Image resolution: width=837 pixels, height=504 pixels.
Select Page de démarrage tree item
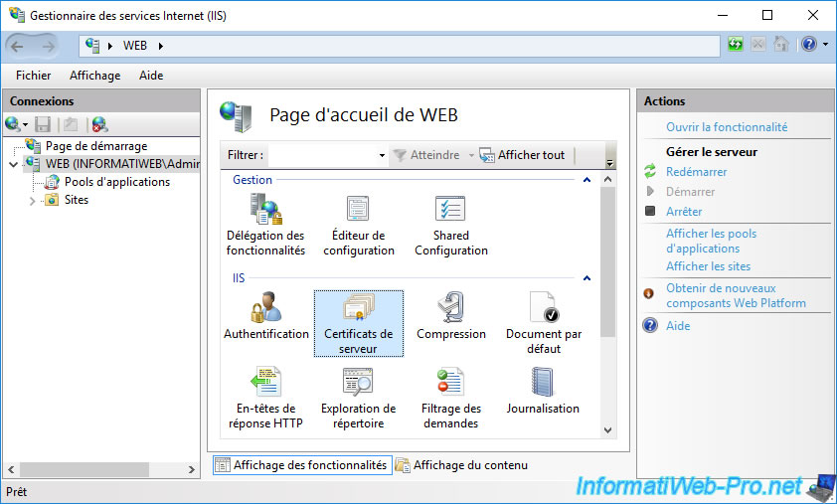96,146
